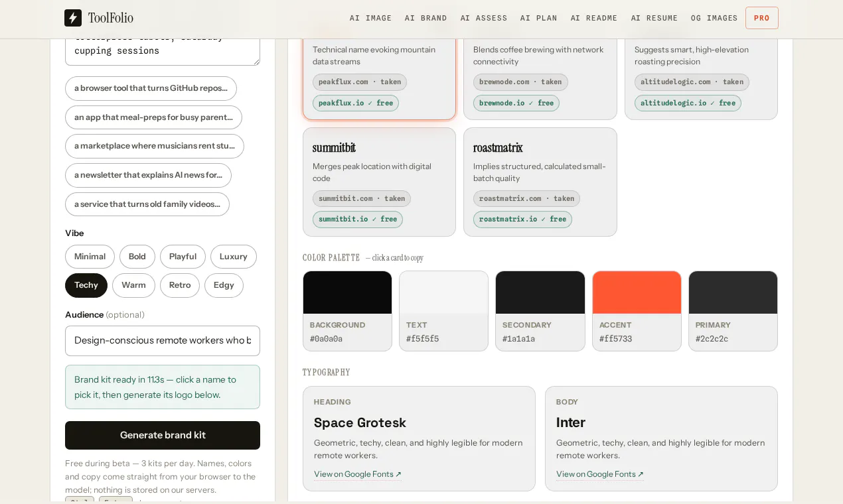Copy the Secondary color #1a1a1a swatch
Screen dimensions: 843x504
coord(540,311)
